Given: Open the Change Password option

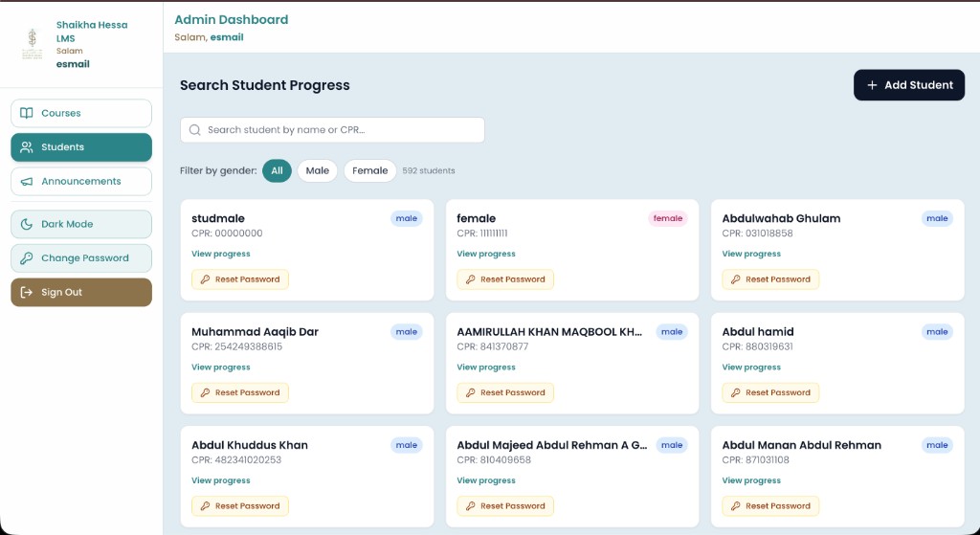Looking at the screenshot, I should click(81, 258).
